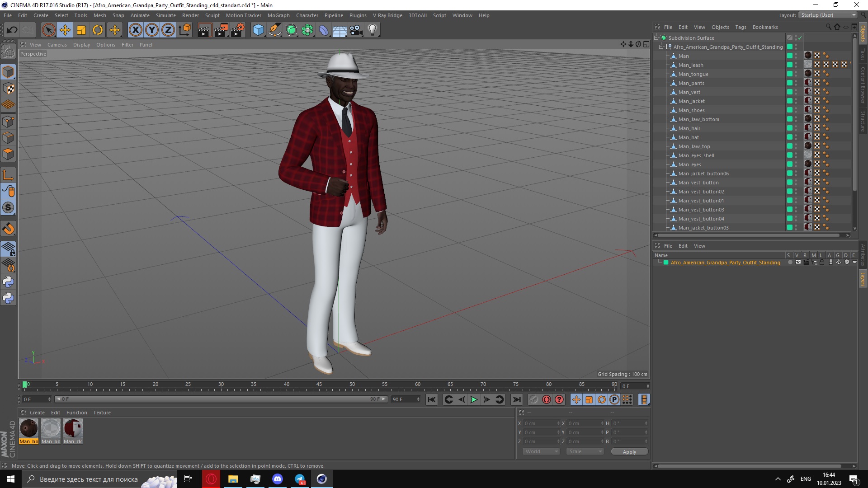Go to end of animation
The image size is (868, 488).
tap(516, 399)
